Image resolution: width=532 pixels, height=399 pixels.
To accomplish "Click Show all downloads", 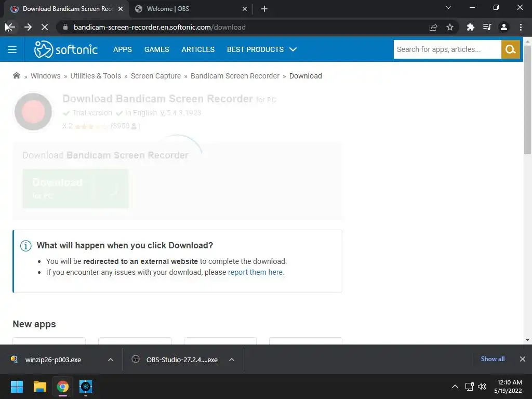I will 493,359.
